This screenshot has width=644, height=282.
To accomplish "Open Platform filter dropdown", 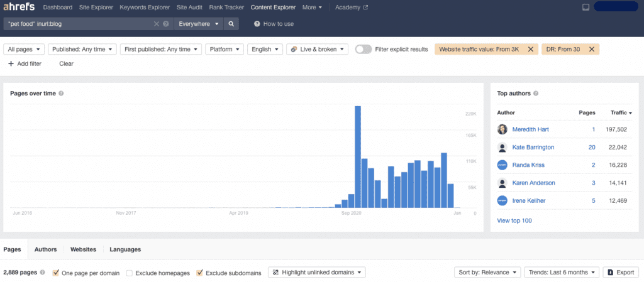I will (225, 49).
